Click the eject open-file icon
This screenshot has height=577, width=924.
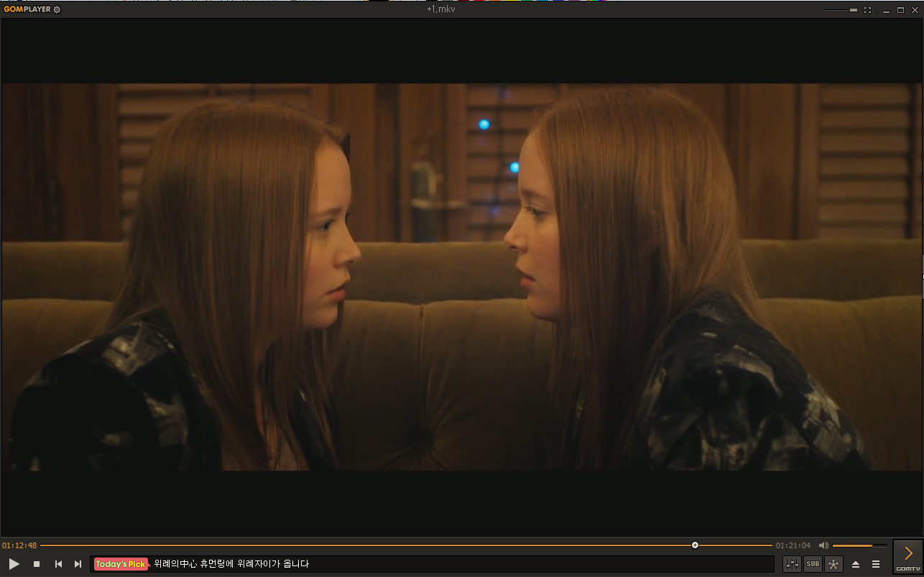click(x=855, y=564)
